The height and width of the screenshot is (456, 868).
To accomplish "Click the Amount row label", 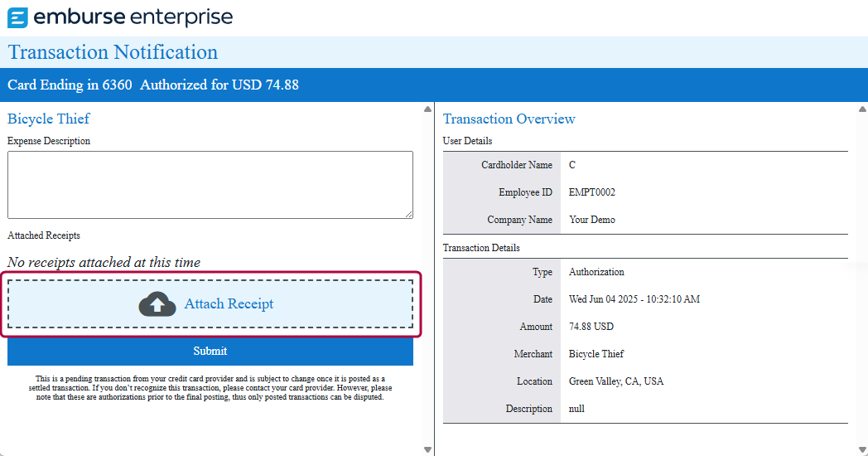I will coord(536,327).
